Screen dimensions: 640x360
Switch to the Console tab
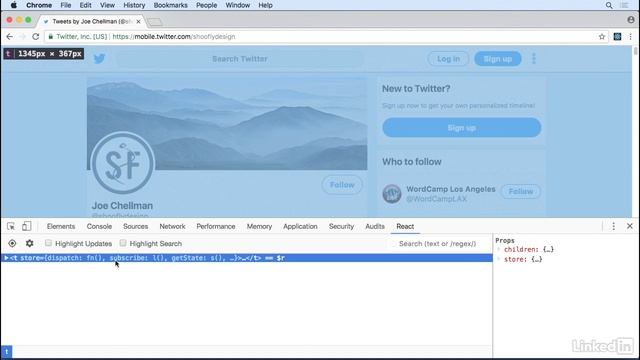coord(99,226)
